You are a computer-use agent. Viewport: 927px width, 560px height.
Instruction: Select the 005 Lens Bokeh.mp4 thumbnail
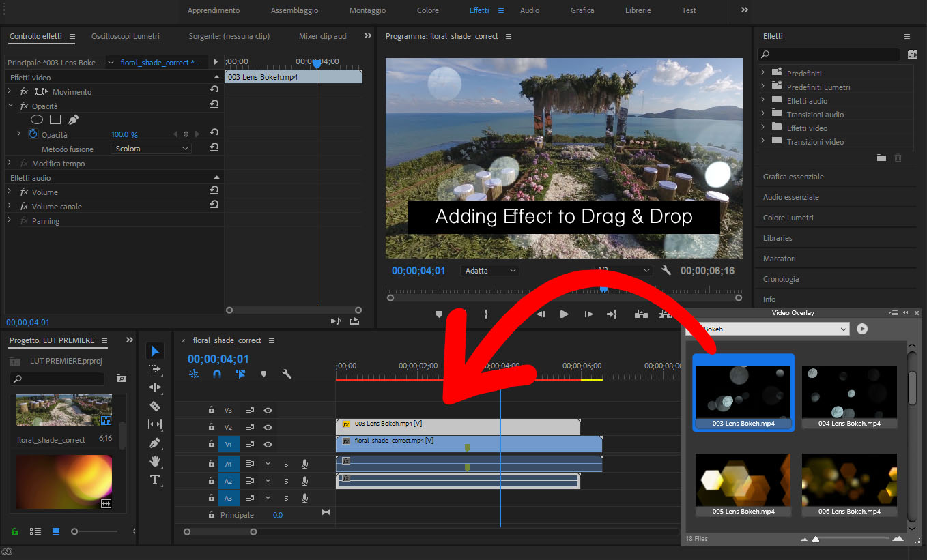click(743, 484)
